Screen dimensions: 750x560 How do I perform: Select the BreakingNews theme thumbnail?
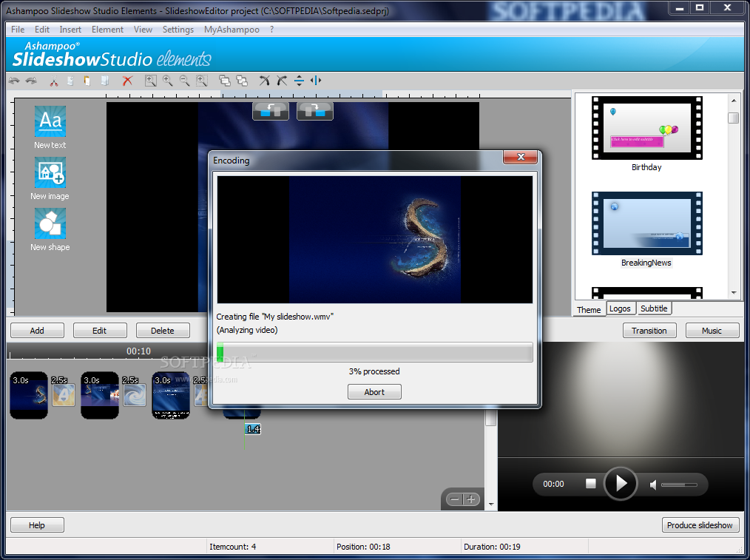click(x=646, y=223)
